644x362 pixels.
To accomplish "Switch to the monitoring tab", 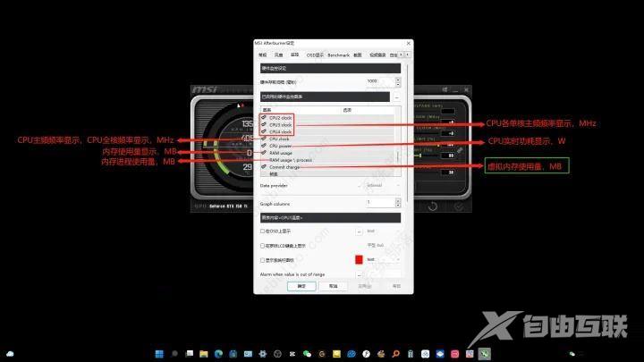I will pos(294,55).
